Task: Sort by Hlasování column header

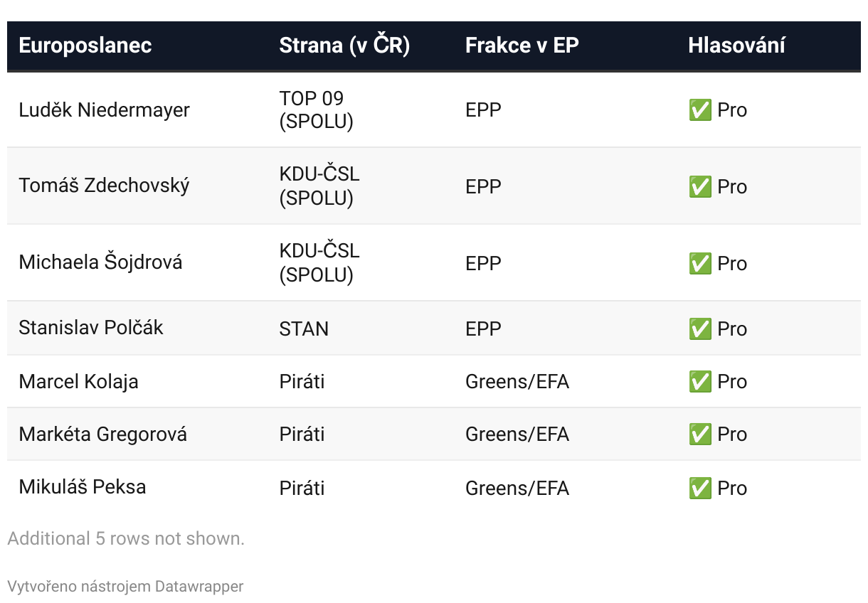Action: point(736,46)
